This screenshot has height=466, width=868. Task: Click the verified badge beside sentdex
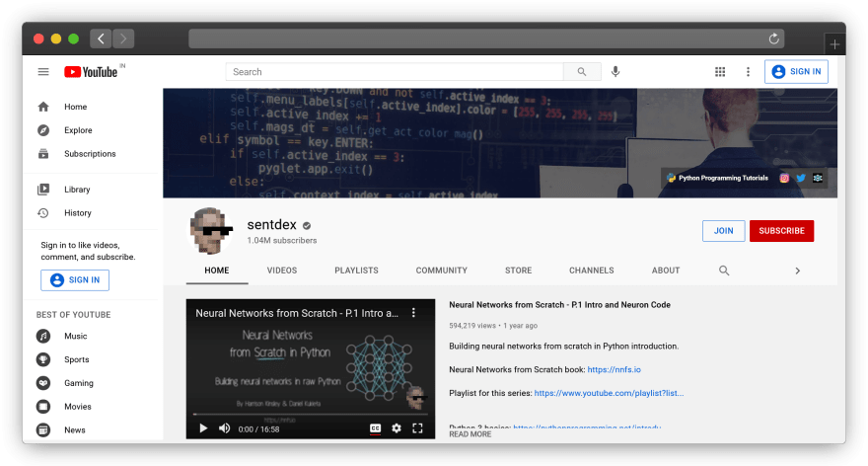point(307,225)
